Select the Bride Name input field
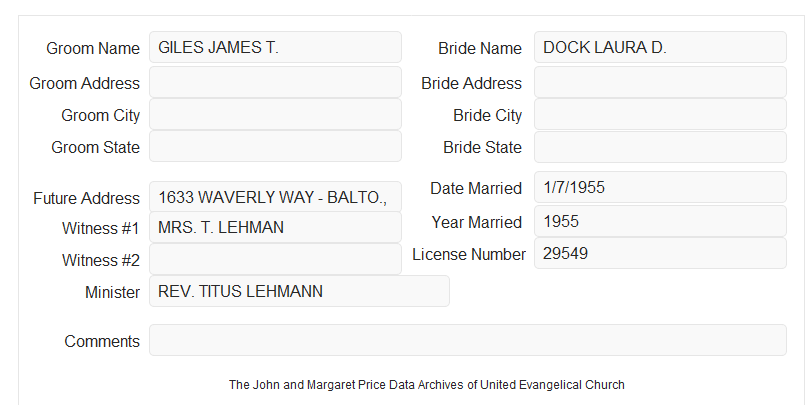The image size is (805, 405). pos(660,47)
